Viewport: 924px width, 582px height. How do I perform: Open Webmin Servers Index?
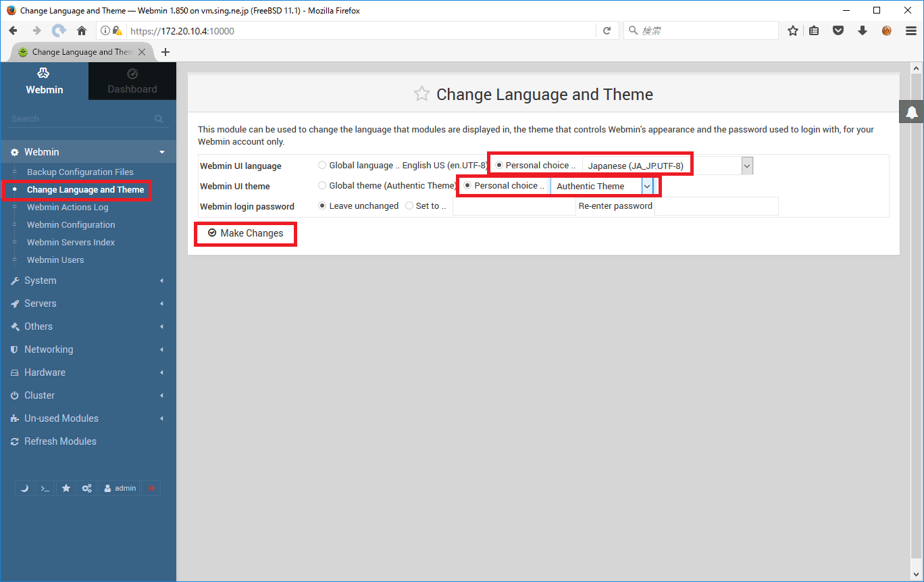coord(71,243)
